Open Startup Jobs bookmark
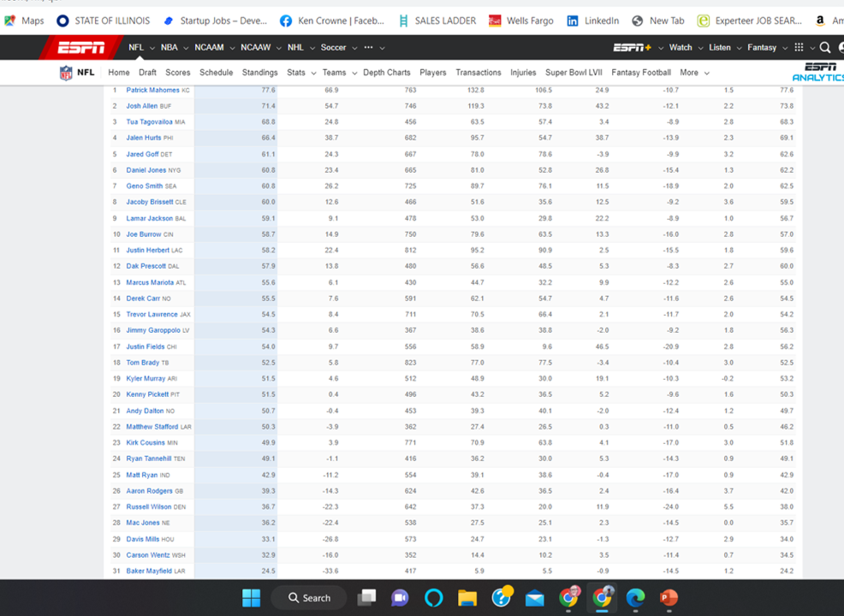The width and height of the screenshot is (844, 616). pyautogui.click(x=216, y=21)
